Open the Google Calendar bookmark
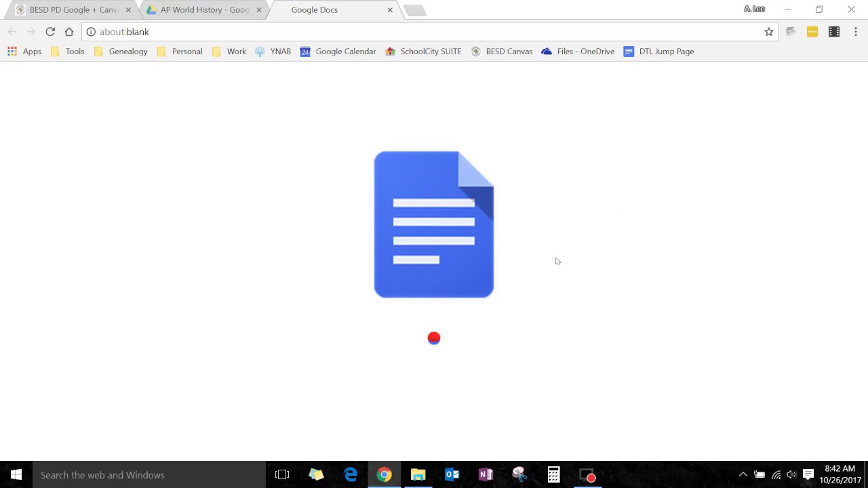Screen dimensions: 868x488 338,52
